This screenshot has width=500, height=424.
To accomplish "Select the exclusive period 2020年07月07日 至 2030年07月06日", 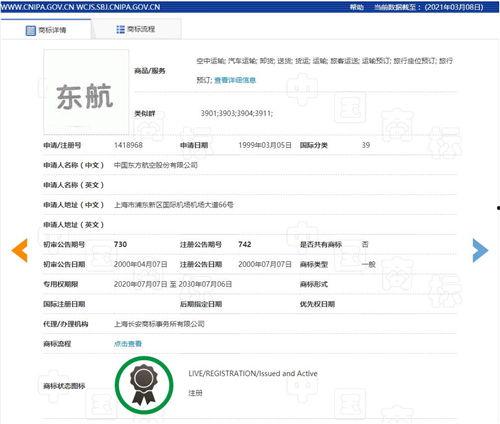I will [x=173, y=284].
